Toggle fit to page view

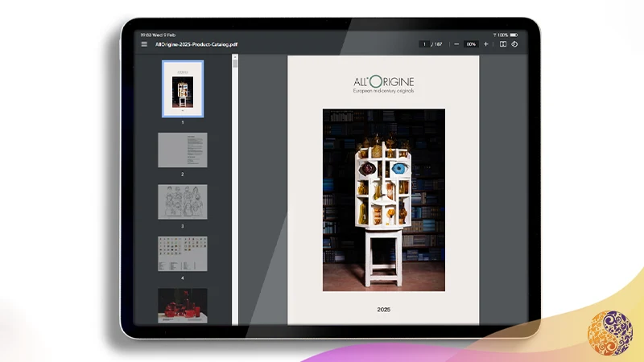(502, 44)
